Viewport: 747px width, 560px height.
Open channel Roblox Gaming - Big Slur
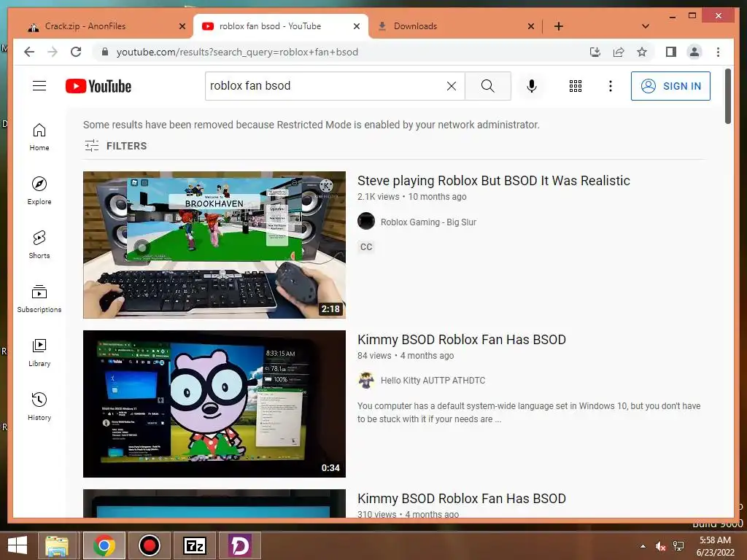click(428, 222)
